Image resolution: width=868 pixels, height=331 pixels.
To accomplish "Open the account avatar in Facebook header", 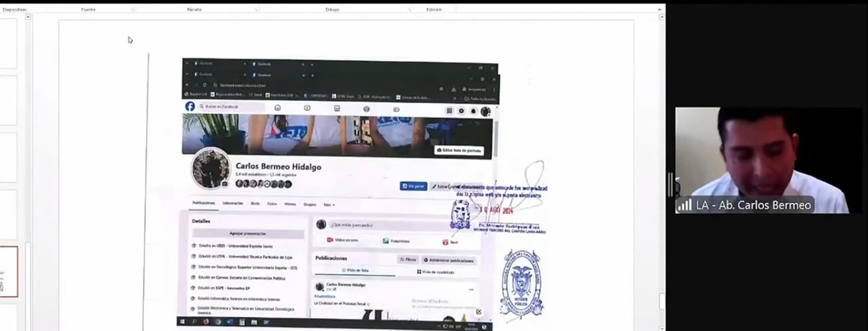I will click(x=485, y=111).
